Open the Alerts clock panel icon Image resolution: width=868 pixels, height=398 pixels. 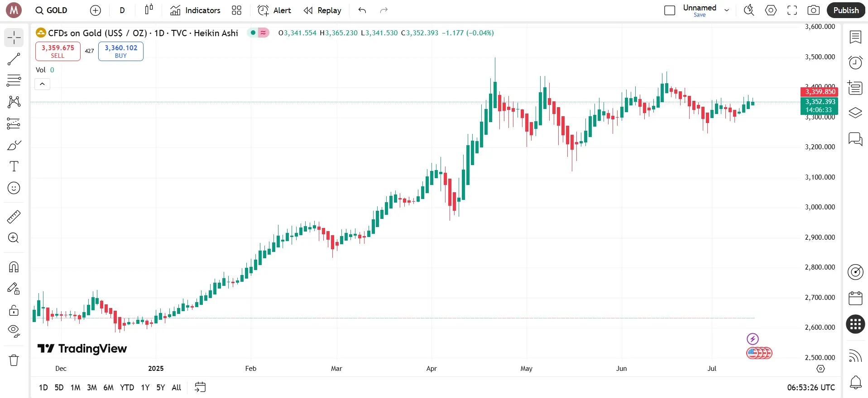coord(855,62)
